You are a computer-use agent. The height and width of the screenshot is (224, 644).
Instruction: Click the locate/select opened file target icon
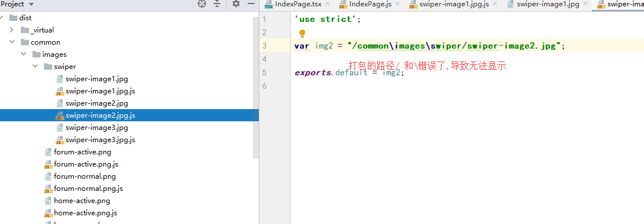pyautogui.click(x=202, y=4)
